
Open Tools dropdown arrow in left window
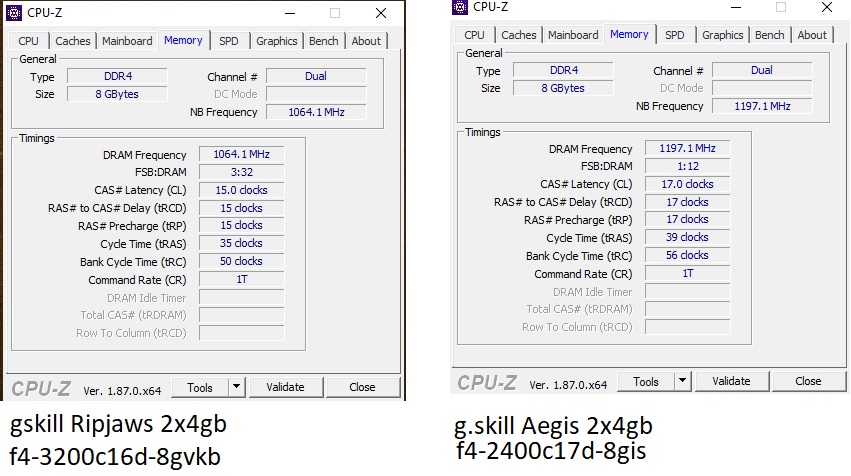(236, 387)
